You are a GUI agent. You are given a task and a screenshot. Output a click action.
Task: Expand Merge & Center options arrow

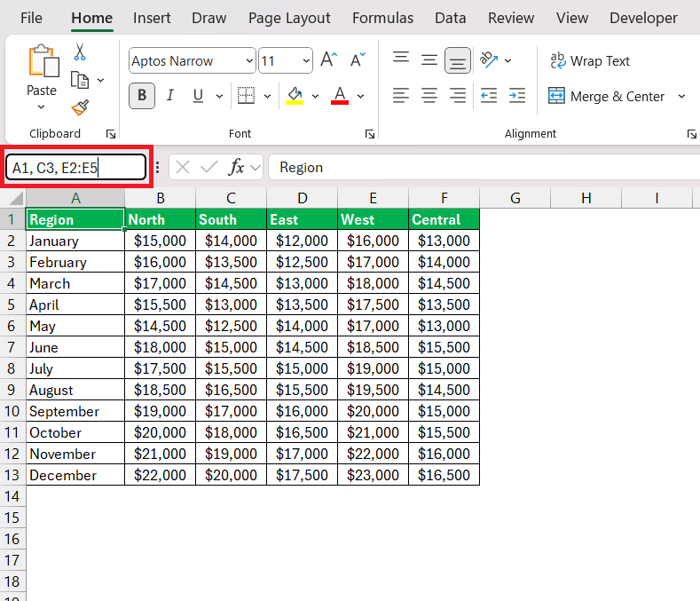[681, 96]
